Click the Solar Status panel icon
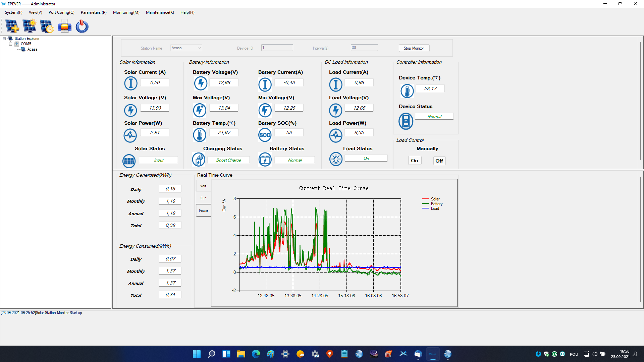 click(x=129, y=161)
